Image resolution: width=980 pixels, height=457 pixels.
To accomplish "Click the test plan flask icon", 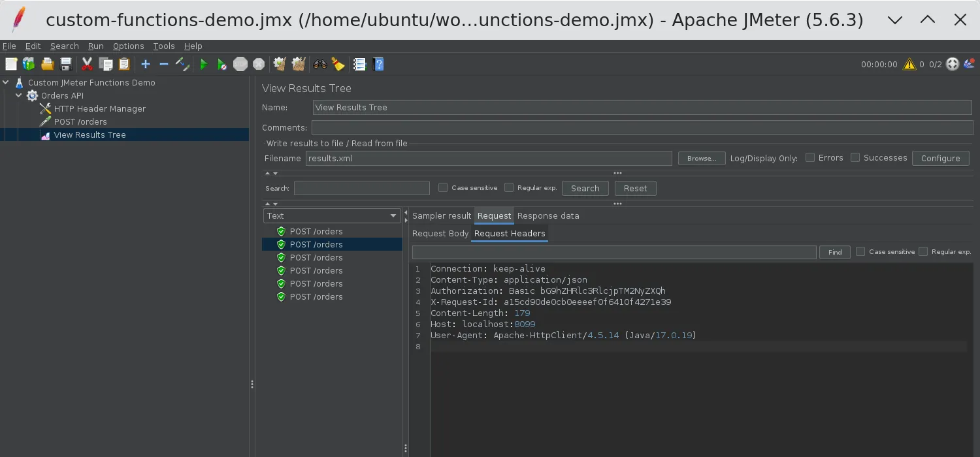I will [x=19, y=83].
